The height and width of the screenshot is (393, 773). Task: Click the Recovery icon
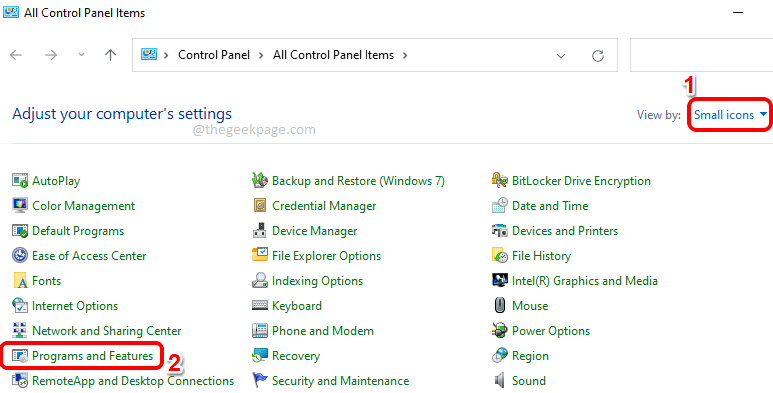tap(259, 356)
